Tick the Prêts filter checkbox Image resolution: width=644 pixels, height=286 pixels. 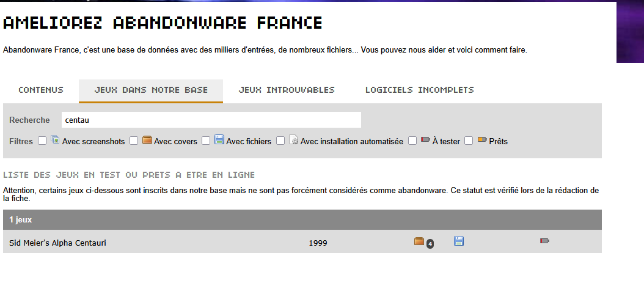469,141
